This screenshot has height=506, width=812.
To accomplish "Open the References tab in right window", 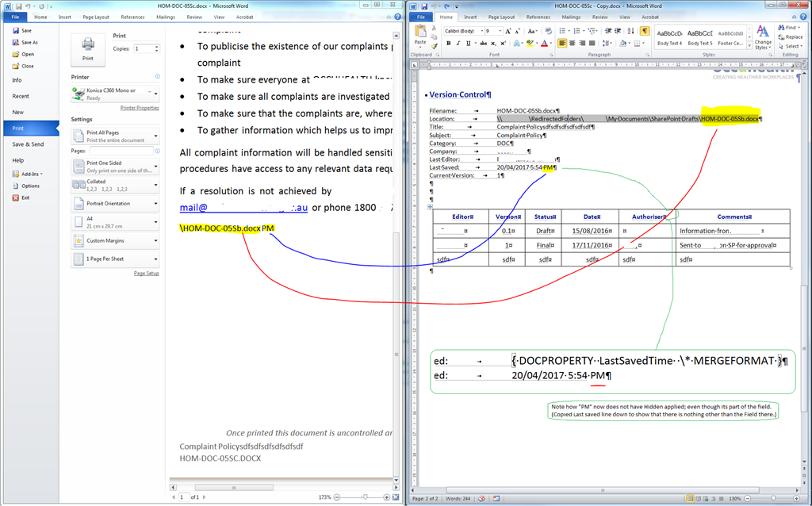I will pos(538,17).
